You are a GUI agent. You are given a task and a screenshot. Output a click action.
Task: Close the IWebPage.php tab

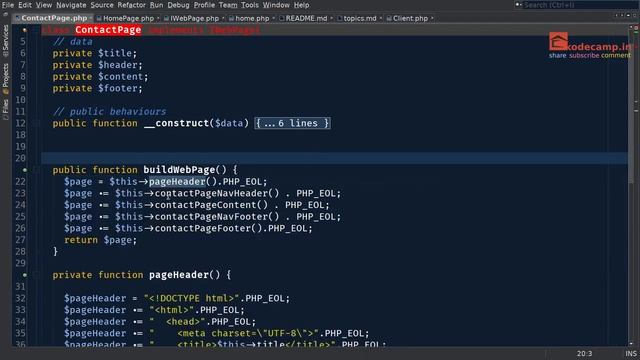pos(223,18)
